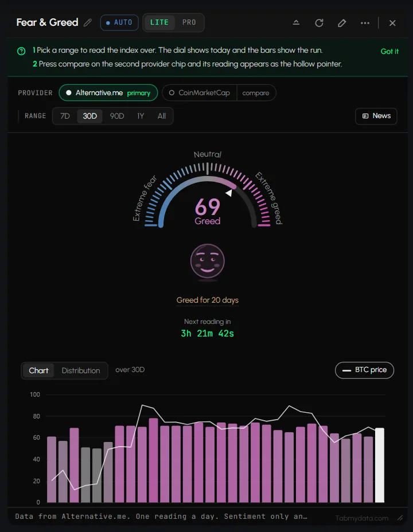
Task: Refresh the Fear & Greed data
Action: point(319,23)
